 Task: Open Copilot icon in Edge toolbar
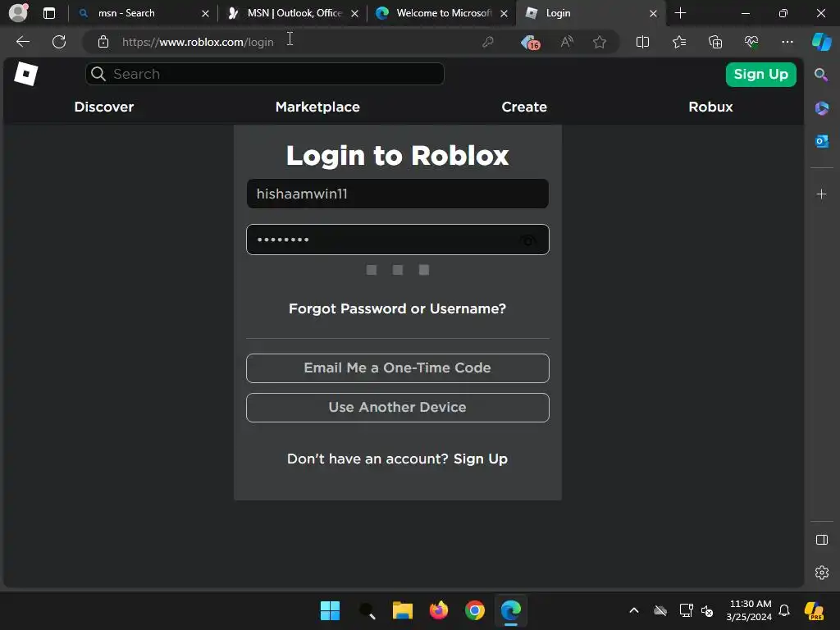[822, 42]
